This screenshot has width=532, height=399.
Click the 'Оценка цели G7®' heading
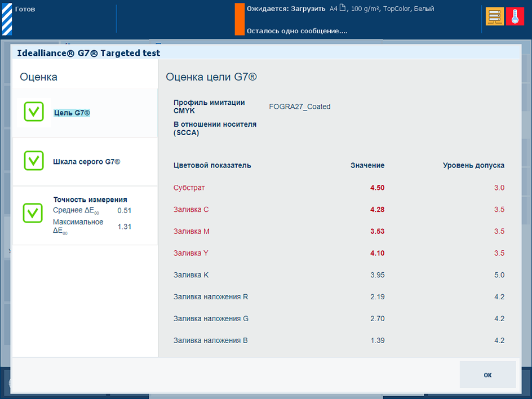(211, 77)
